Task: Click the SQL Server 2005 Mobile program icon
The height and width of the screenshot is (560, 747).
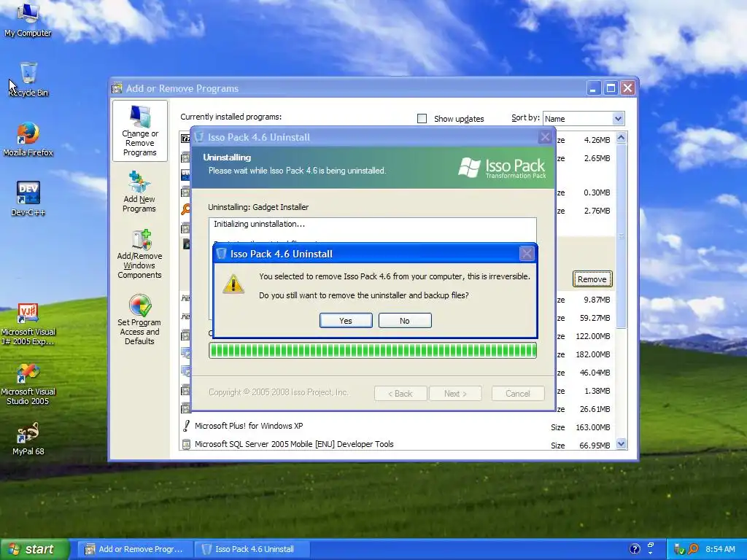Action: tap(186, 444)
